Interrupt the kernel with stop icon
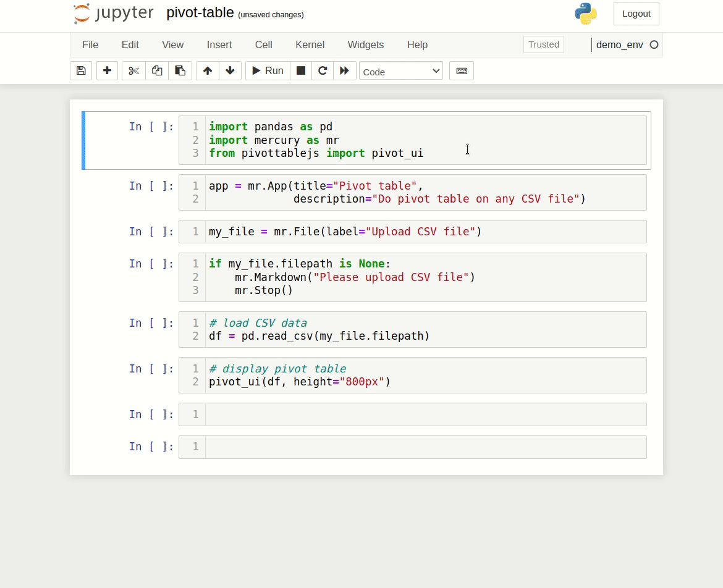Image resolution: width=723 pixels, height=588 pixels. click(301, 70)
